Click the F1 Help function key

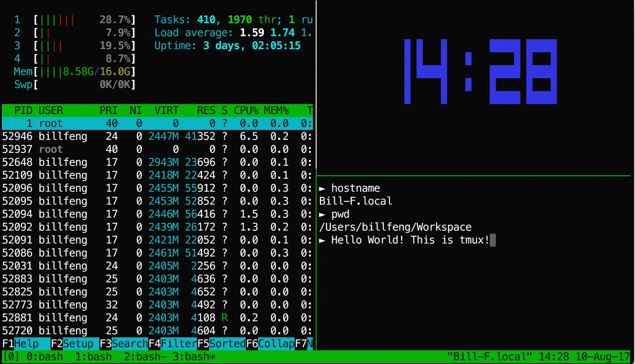point(26,343)
